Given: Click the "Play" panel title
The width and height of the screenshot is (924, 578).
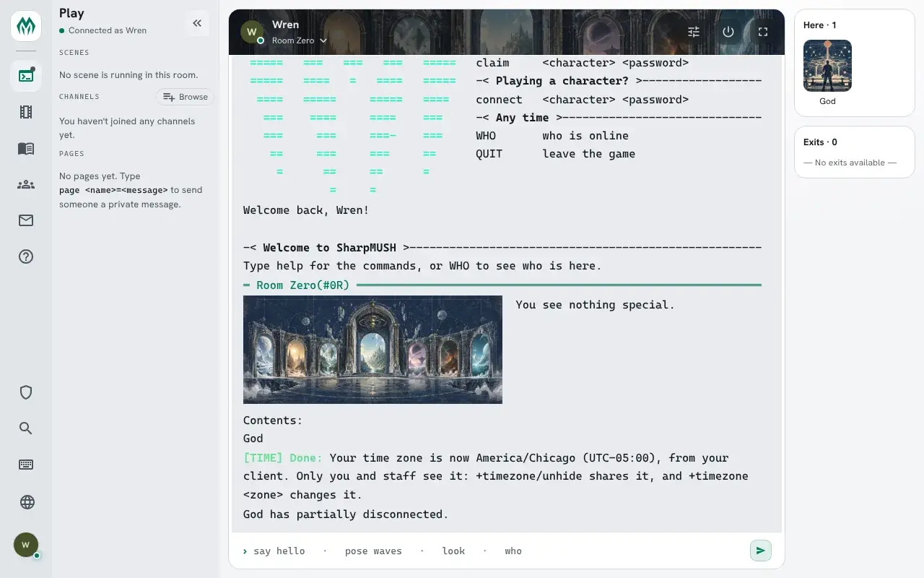Looking at the screenshot, I should [x=71, y=13].
